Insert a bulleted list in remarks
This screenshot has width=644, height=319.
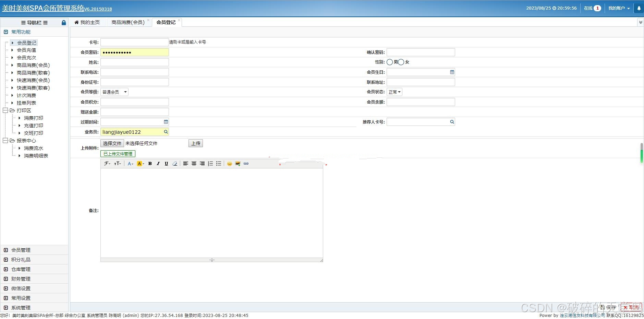[219, 164]
